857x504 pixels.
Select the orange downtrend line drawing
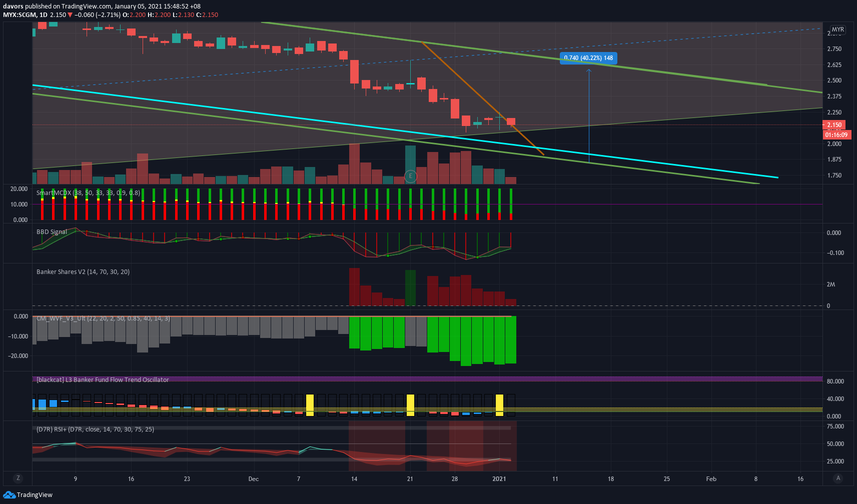pos(482,98)
